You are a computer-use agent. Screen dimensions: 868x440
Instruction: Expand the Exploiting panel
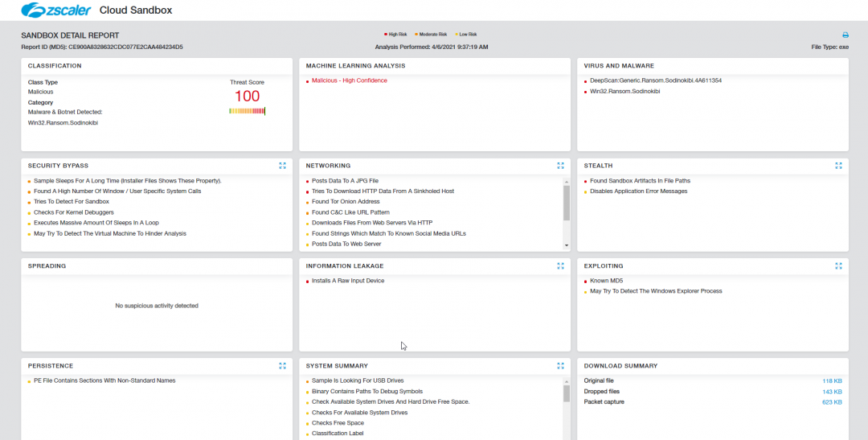838,265
